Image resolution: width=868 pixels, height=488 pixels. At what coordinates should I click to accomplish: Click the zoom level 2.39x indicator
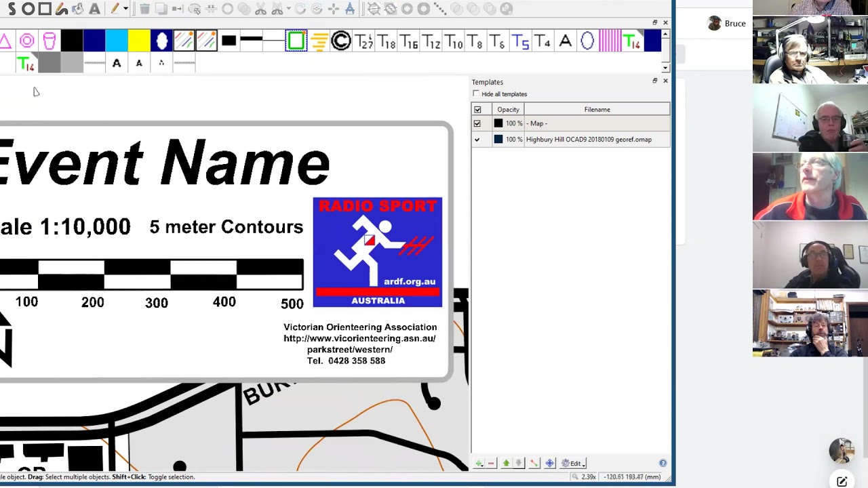tap(584, 476)
